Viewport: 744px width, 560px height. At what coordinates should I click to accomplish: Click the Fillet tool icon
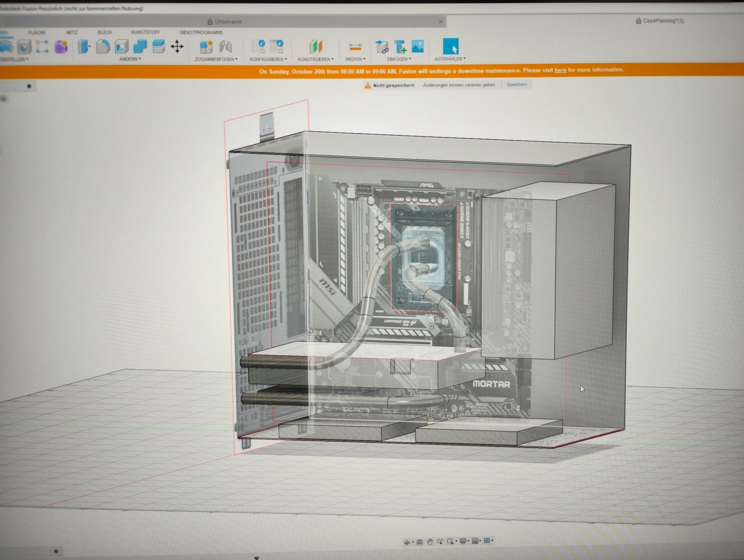point(103,47)
